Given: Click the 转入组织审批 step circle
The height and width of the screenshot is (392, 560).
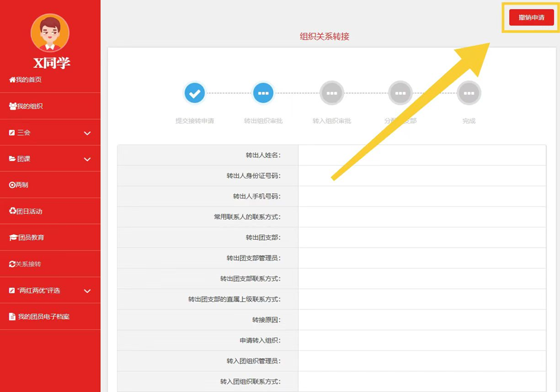Looking at the screenshot, I should coord(332,93).
